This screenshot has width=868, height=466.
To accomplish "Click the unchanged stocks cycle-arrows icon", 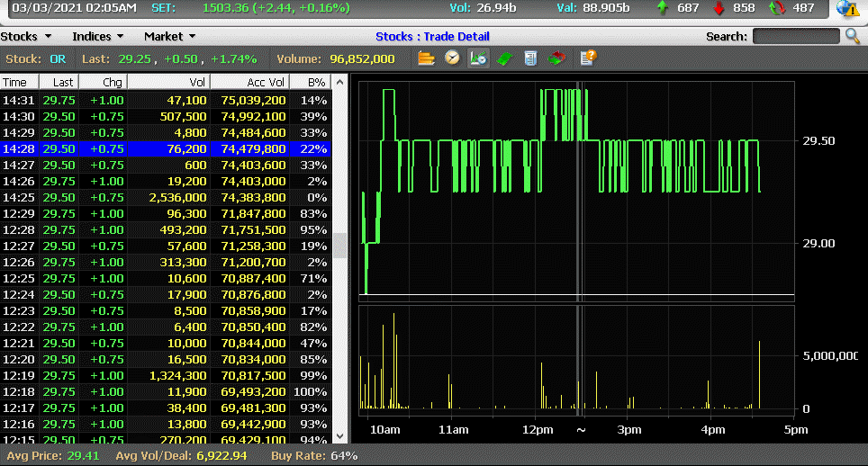I will [x=777, y=8].
